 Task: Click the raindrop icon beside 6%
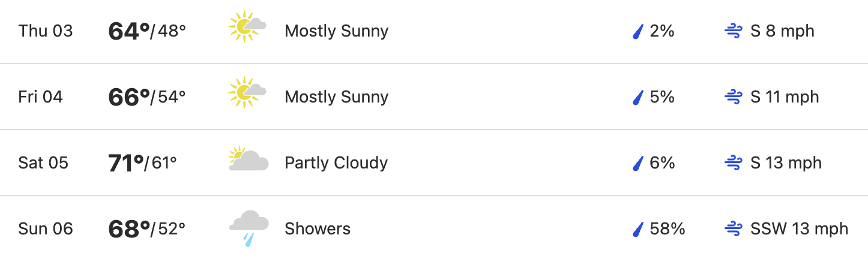(x=638, y=163)
